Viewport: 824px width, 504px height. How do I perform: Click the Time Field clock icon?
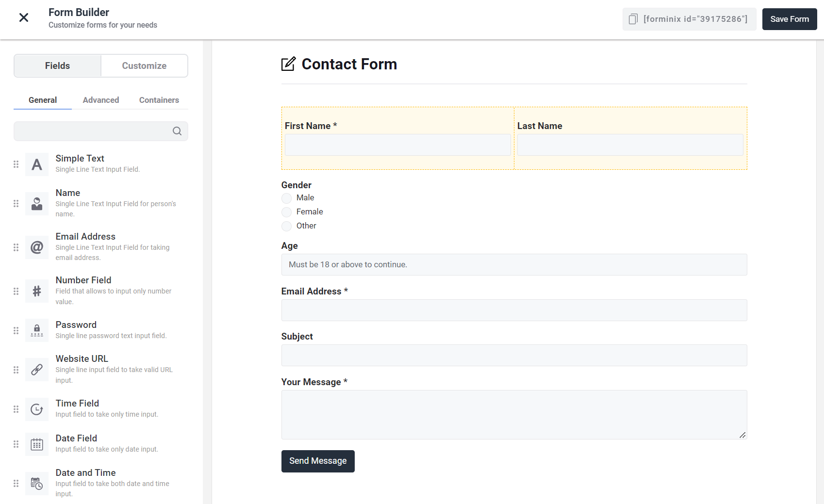[37, 409]
